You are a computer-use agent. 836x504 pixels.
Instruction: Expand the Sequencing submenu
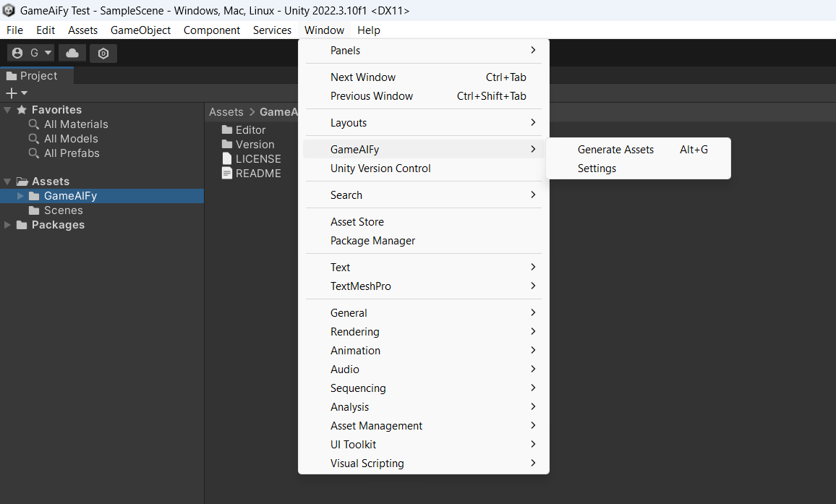pyautogui.click(x=424, y=388)
